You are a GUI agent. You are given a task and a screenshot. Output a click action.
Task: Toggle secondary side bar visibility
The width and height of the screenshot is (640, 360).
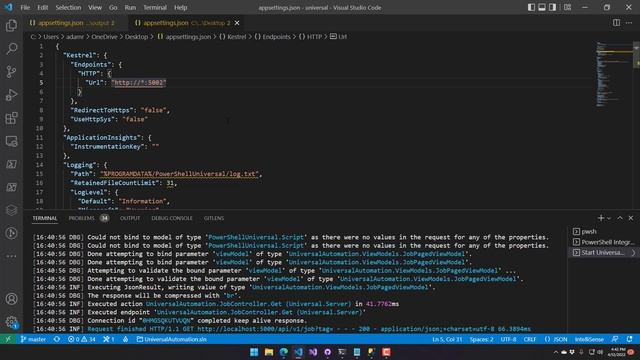click(x=552, y=7)
